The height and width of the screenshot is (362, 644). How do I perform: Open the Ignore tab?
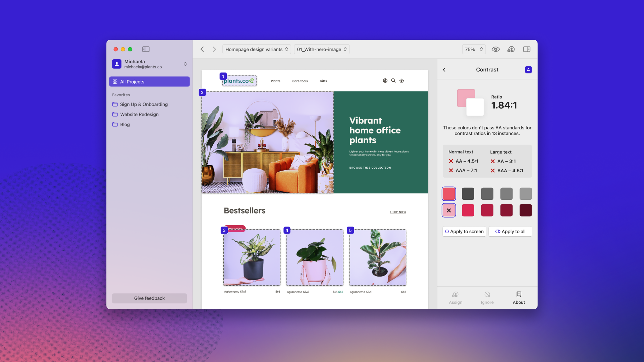(487, 298)
